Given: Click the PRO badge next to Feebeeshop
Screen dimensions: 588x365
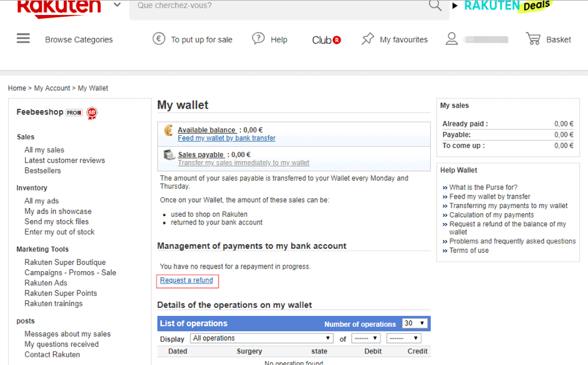Looking at the screenshot, I should tap(74, 113).
